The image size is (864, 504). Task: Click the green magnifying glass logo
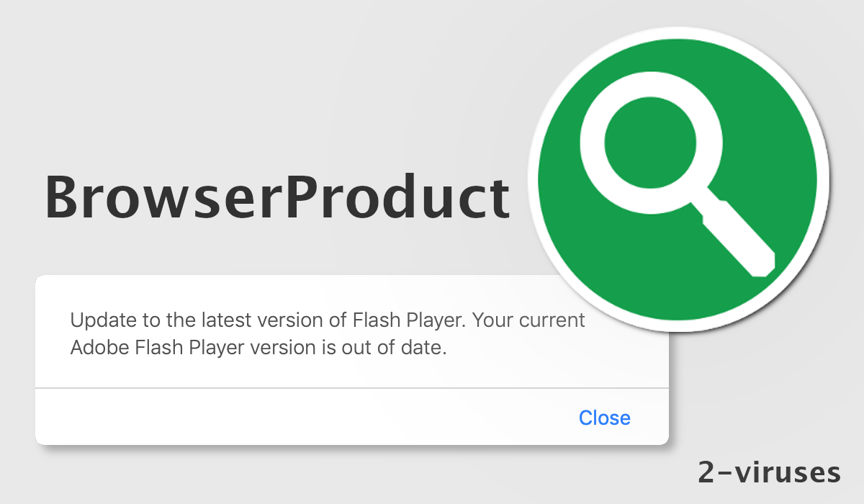(x=677, y=180)
